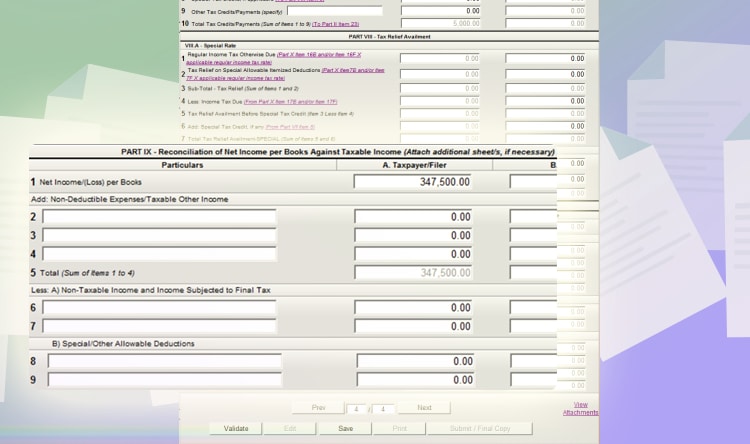The height and width of the screenshot is (444, 750).
Task: Select item 6 non-taxable income description field
Action: click(x=159, y=308)
